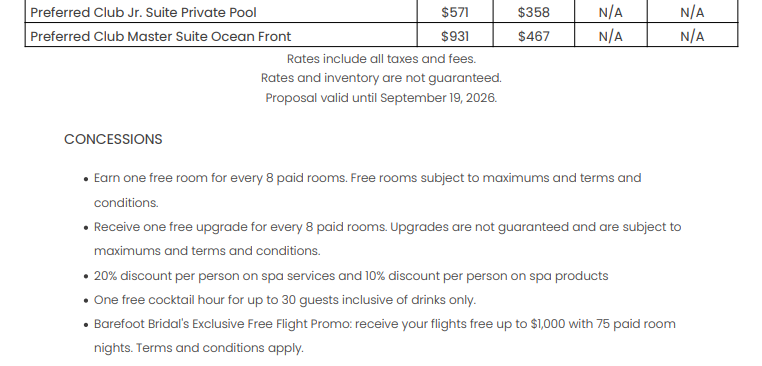Viewport: 762px width, 366px height.
Task: Click 'Terms and conditions apply' text
Action: pyautogui.click(x=220, y=348)
